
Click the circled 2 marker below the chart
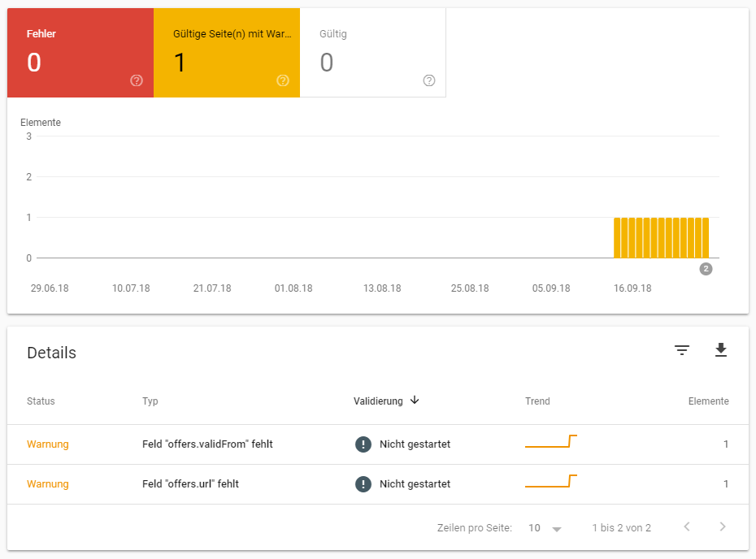pos(705,269)
